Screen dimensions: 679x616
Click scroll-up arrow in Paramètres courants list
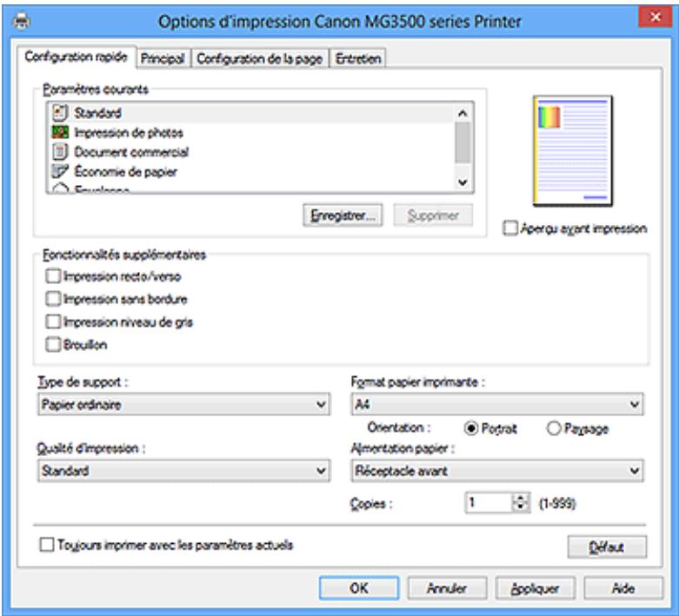point(463,114)
